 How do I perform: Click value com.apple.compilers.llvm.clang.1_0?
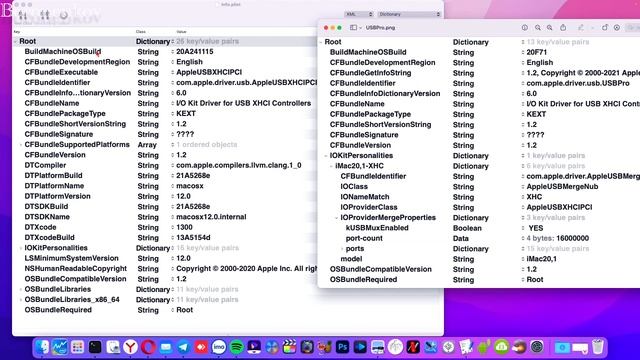(239, 165)
